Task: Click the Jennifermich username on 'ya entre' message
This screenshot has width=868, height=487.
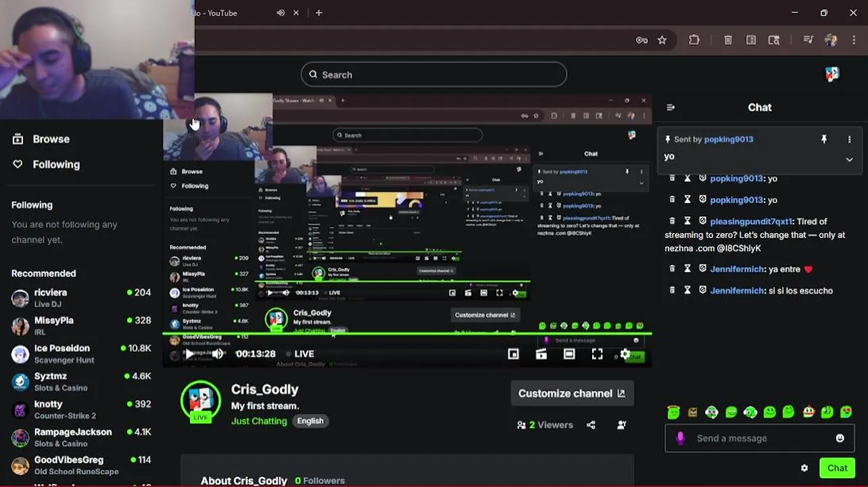Action: [x=737, y=269]
